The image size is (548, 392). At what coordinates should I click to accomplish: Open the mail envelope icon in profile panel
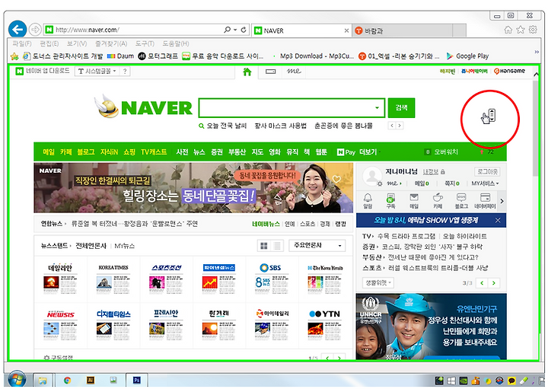[x=414, y=201]
